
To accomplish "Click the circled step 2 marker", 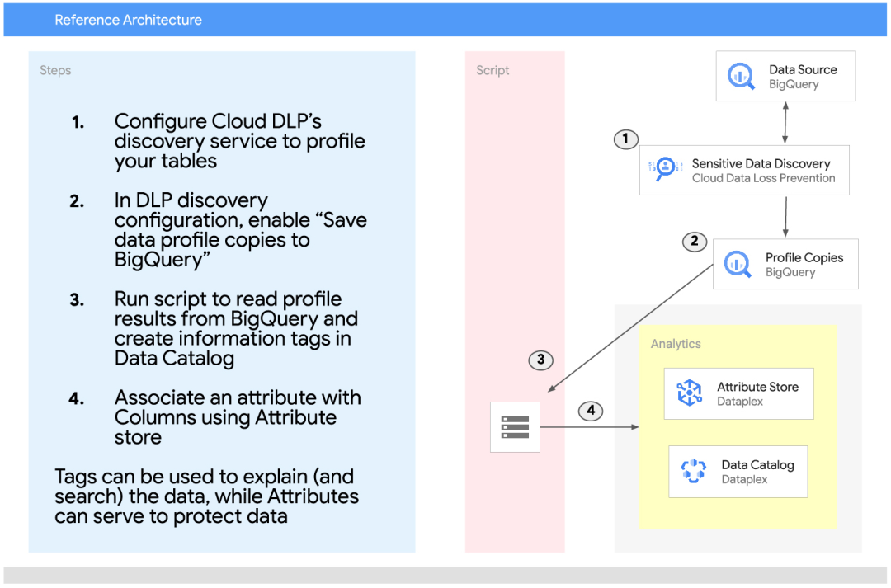I will coord(695,242).
